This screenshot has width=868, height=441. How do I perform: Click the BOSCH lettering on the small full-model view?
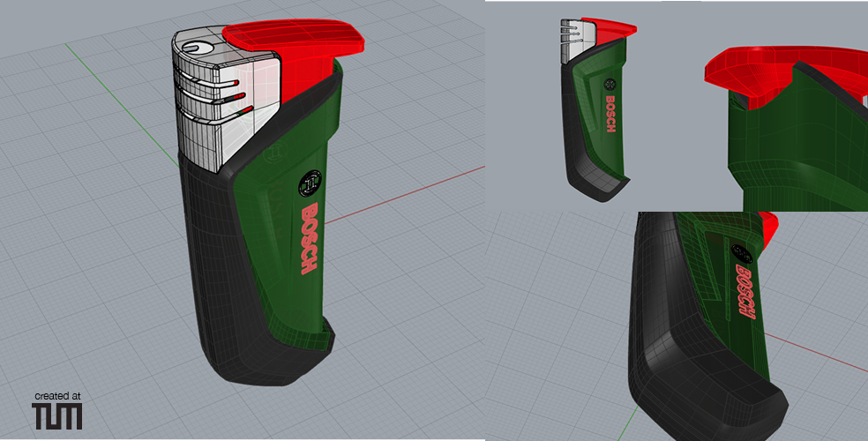(610, 114)
